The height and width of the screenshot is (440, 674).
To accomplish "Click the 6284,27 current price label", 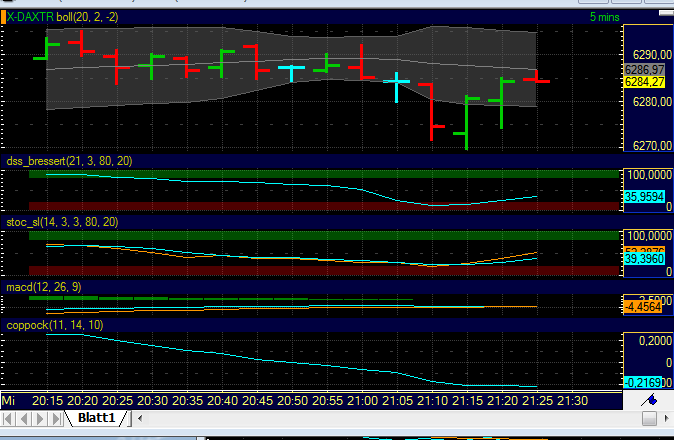I will coord(644,82).
